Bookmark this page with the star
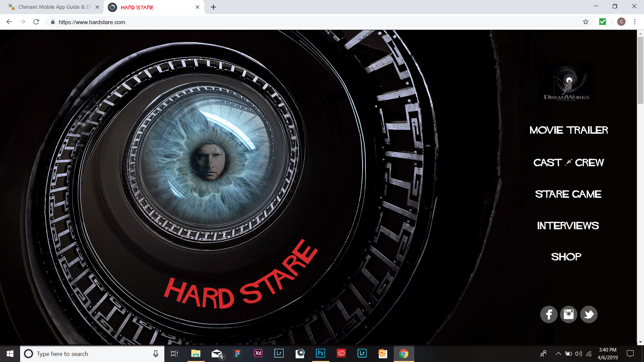The image size is (644, 362). tap(586, 22)
